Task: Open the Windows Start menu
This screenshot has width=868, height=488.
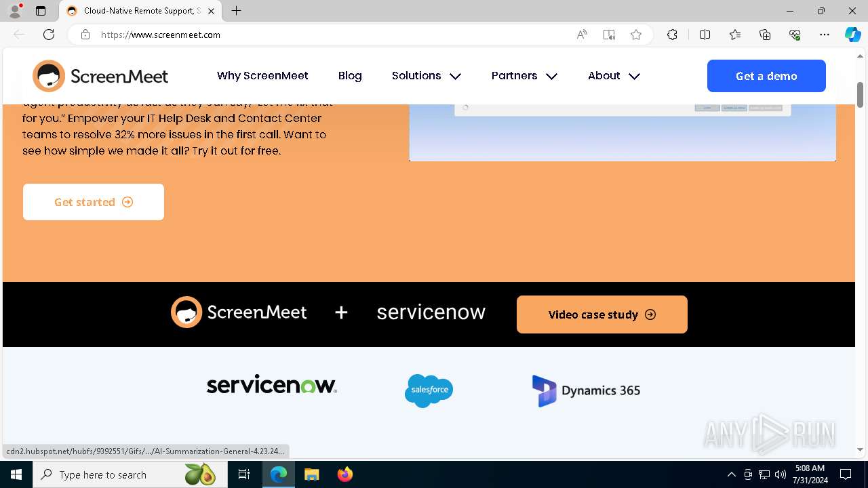Action: pos(16,474)
